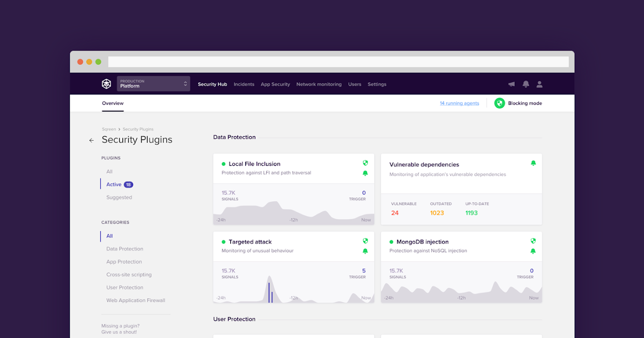Click the browser address bar

point(338,62)
